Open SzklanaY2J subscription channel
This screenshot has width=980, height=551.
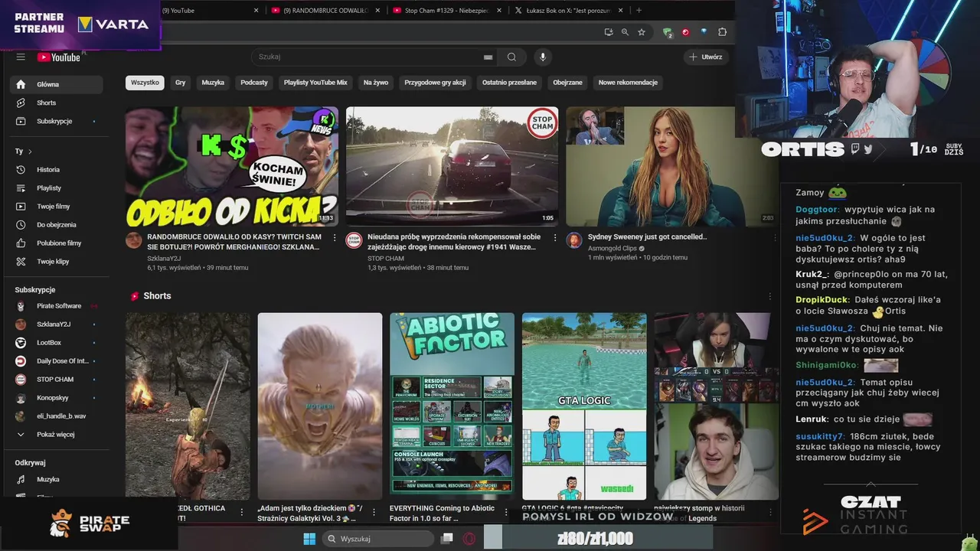click(x=57, y=324)
